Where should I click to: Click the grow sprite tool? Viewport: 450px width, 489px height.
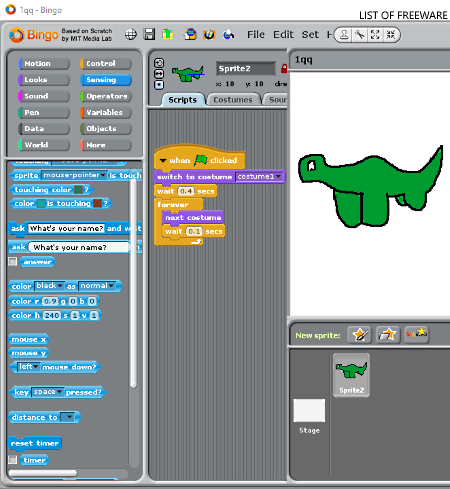375,35
